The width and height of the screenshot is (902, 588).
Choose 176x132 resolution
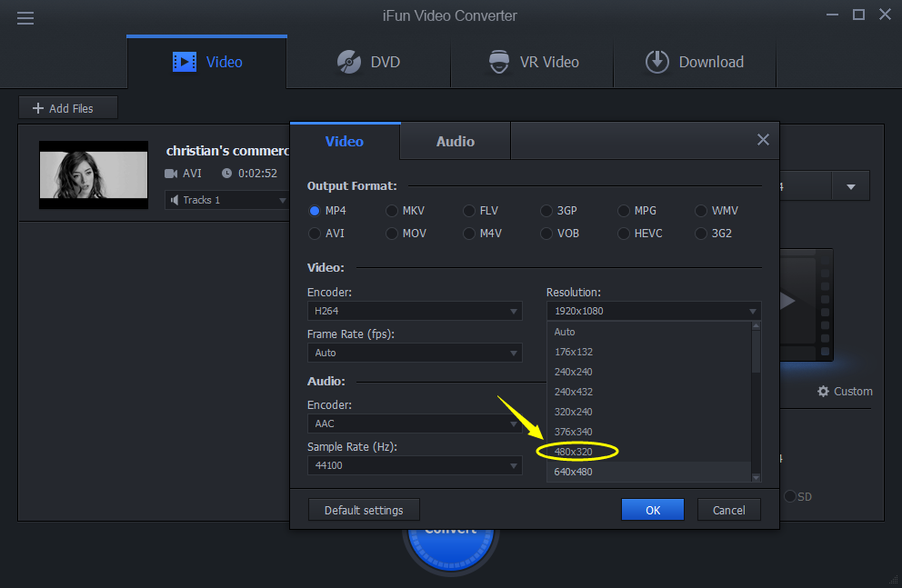click(x=649, y=352)
